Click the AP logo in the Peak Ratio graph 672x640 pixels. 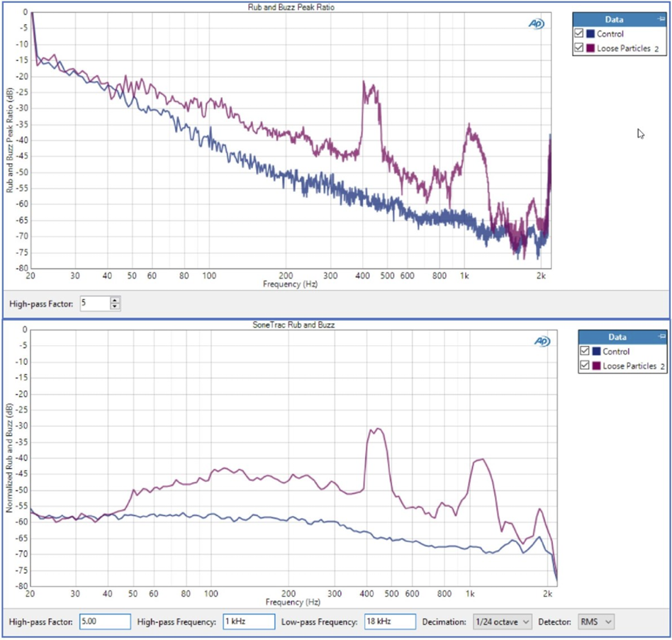point(536,24)
